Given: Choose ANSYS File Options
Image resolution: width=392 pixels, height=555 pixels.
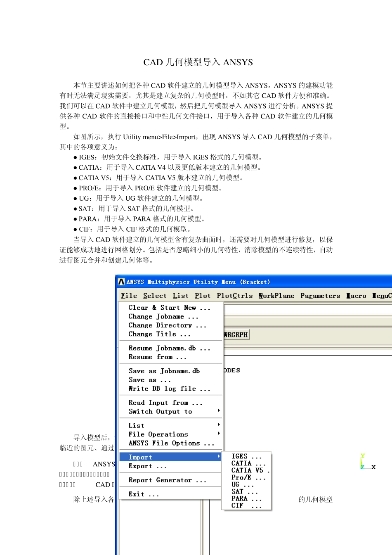Looking at the screenshot, I should click(171, 443).
